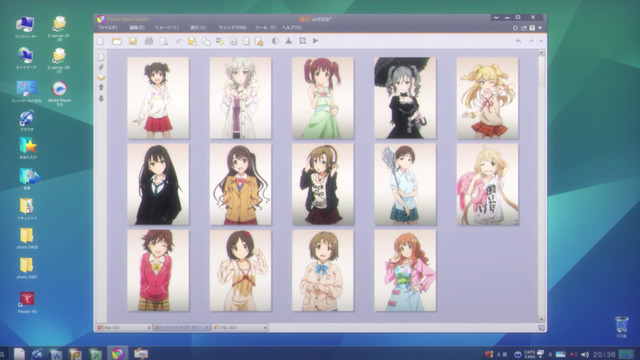Click the vertical scrollbar of the image panel
Screen dimensions: 640x360
coord(542,186)
